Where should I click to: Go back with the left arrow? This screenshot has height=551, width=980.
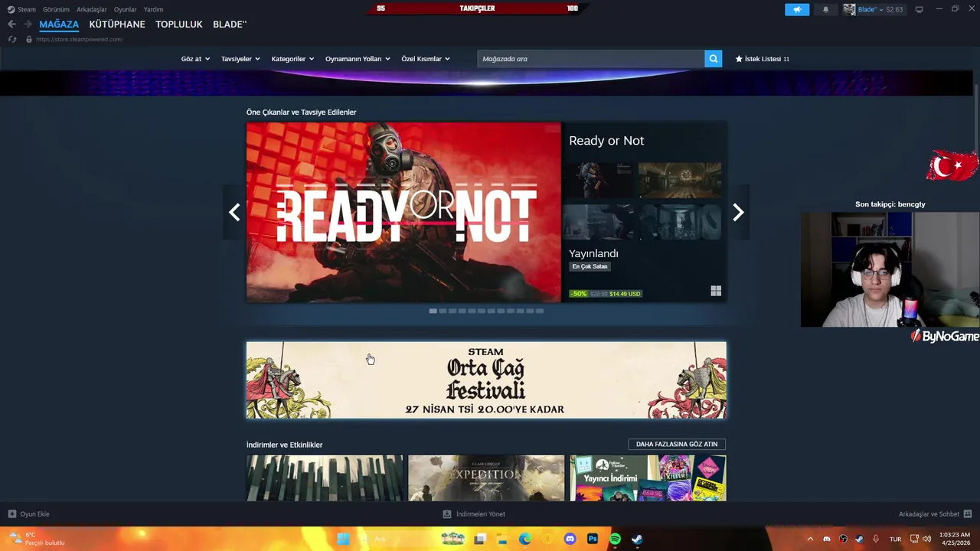coord(11,24)
